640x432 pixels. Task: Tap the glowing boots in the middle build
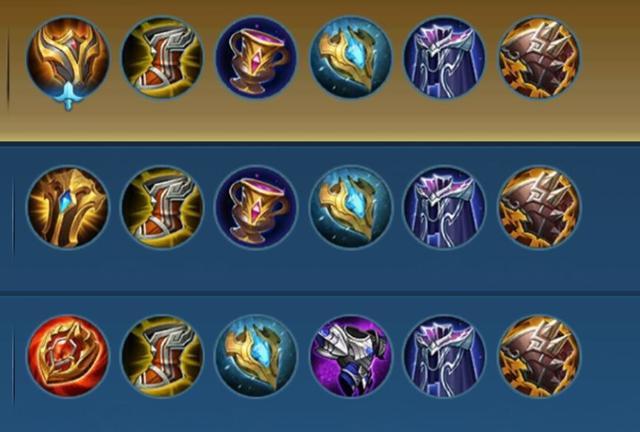[162, 207]
